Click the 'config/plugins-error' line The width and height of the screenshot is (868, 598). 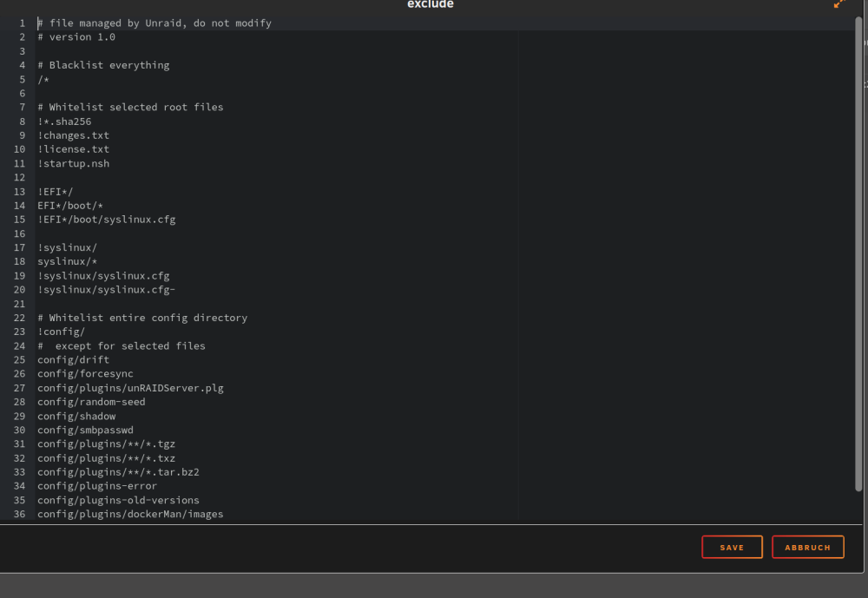tap(97, 486)
